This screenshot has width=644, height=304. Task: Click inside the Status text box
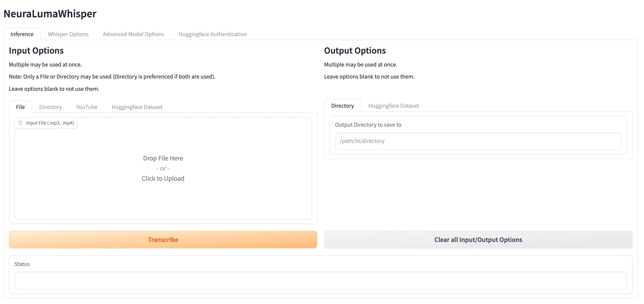(320, 280)
